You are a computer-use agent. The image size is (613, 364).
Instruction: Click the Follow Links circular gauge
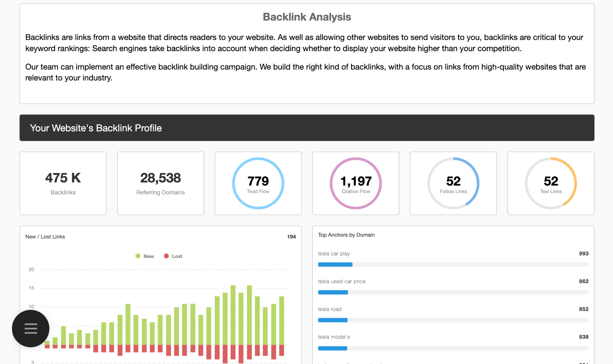point(453,183)
